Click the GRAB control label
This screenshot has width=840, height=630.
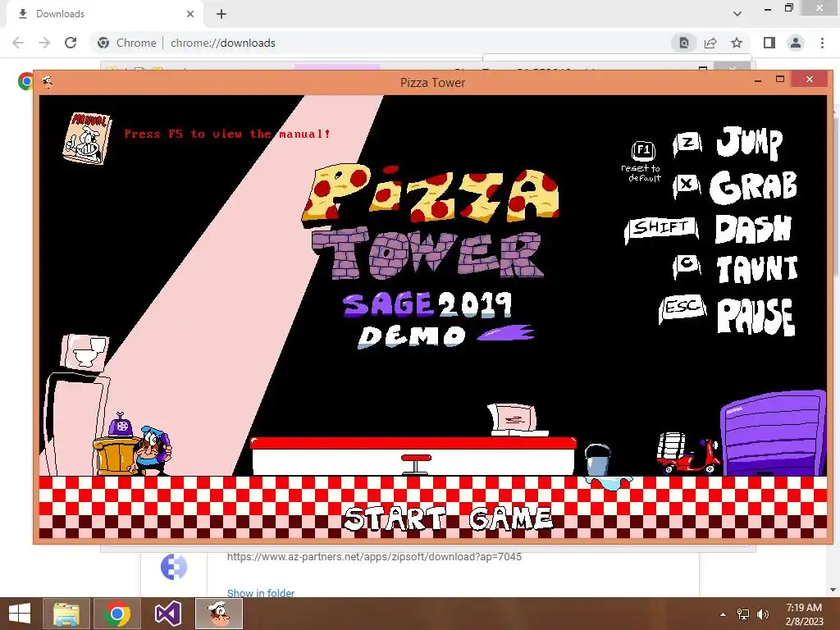(753, 188)
